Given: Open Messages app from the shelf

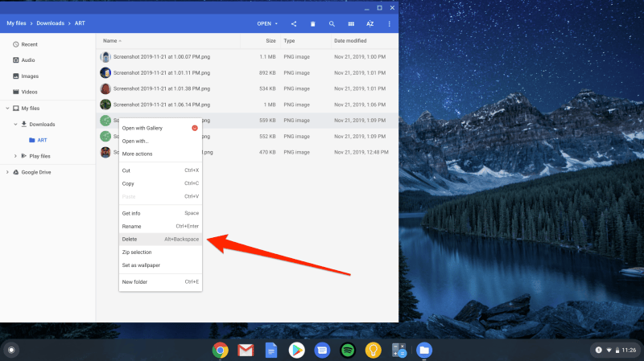Looking at the screenshot, I should pos(323,351).
